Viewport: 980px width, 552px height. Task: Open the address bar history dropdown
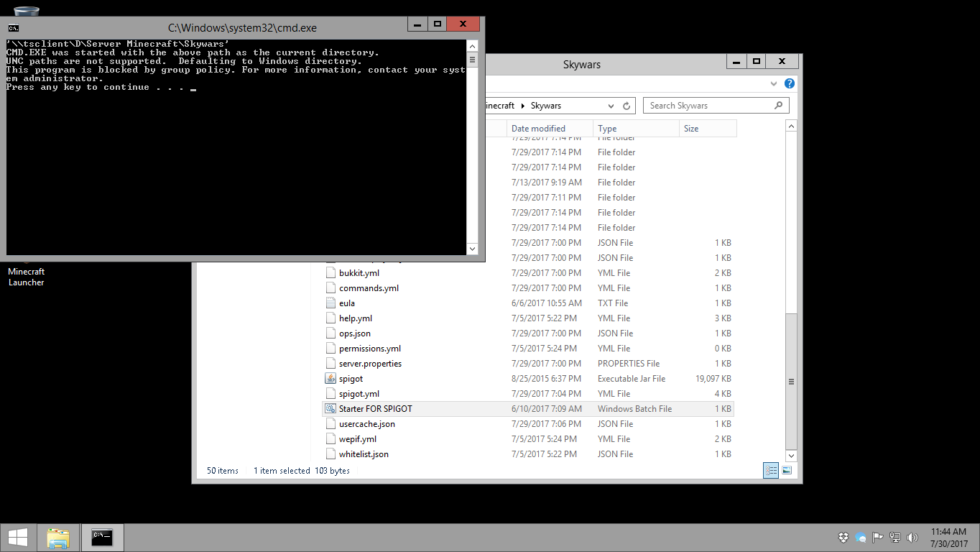click(611, 106)
